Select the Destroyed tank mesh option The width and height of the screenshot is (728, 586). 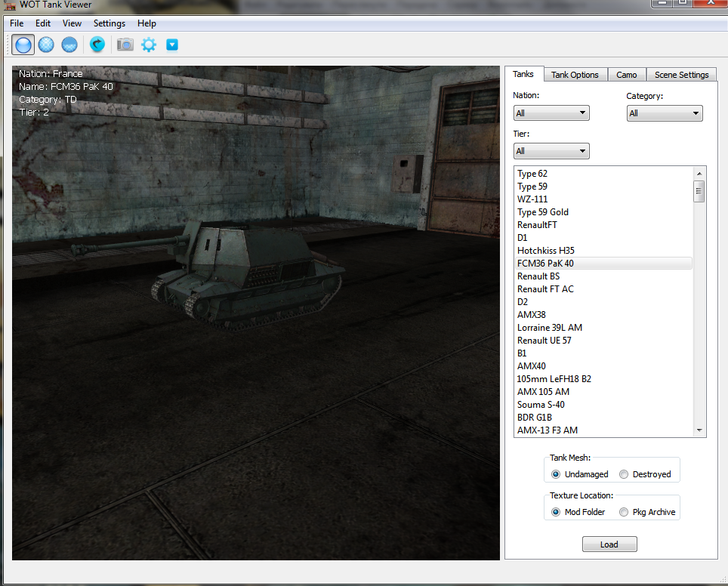[624, 474]
